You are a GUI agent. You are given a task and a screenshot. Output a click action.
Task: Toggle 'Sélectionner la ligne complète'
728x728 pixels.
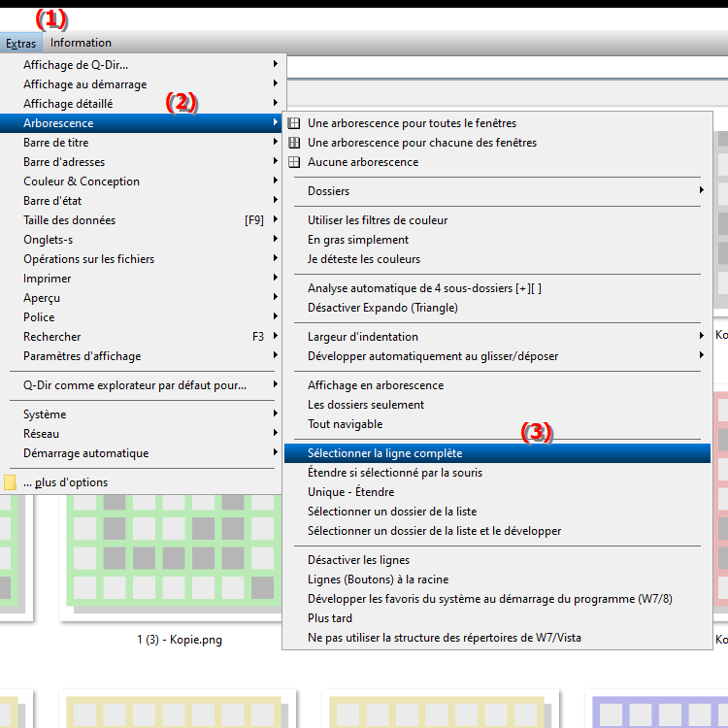pos(497,453)
